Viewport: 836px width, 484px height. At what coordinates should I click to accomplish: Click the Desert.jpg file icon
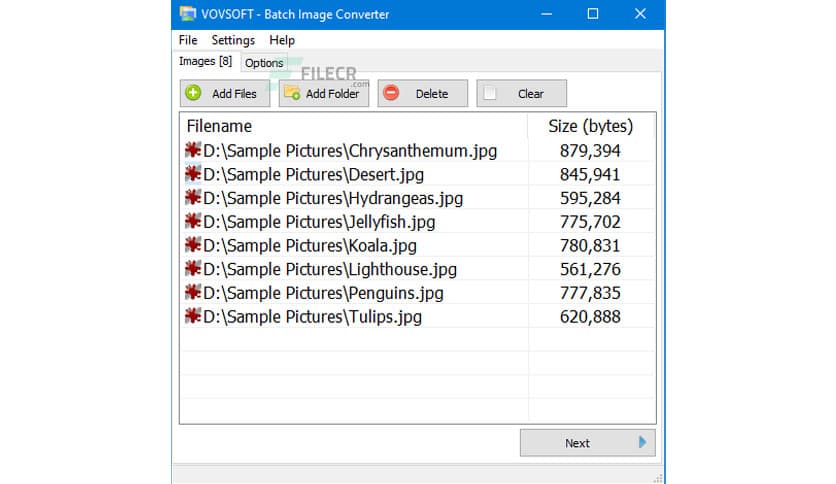tap(193, 174)
